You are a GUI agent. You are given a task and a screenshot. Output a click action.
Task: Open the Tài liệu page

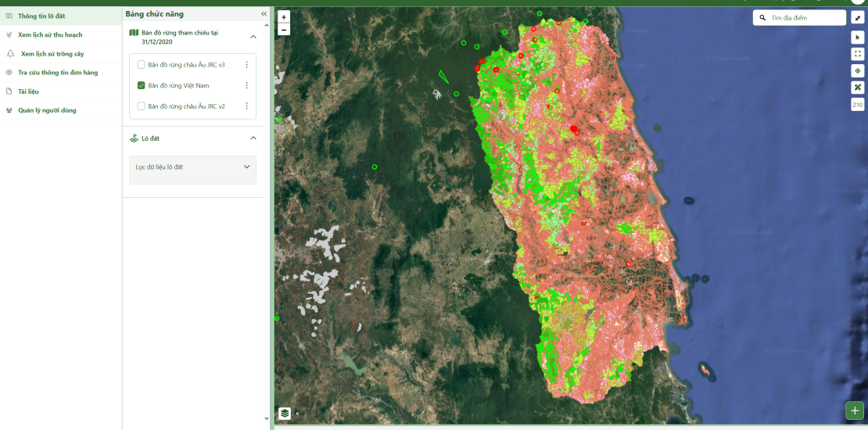28,91
